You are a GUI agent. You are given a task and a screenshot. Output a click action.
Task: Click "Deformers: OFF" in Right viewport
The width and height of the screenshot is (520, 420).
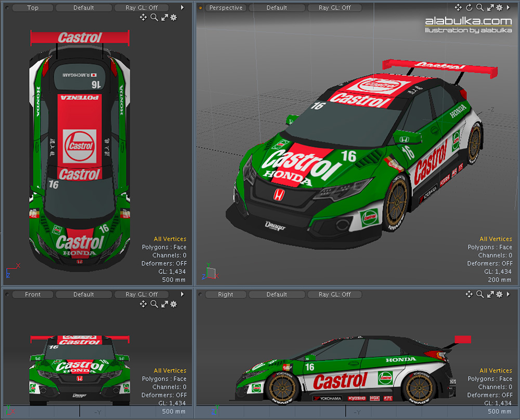tap(490, 395)
